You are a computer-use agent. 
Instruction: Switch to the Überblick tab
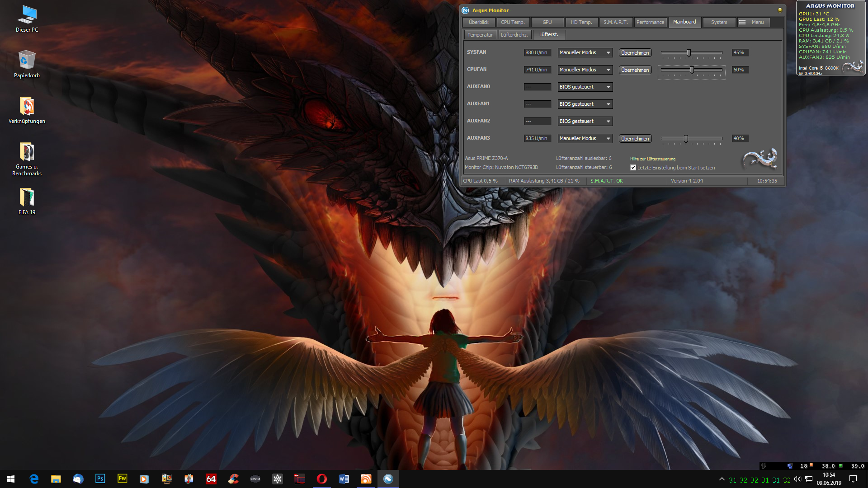pos(479,22)
